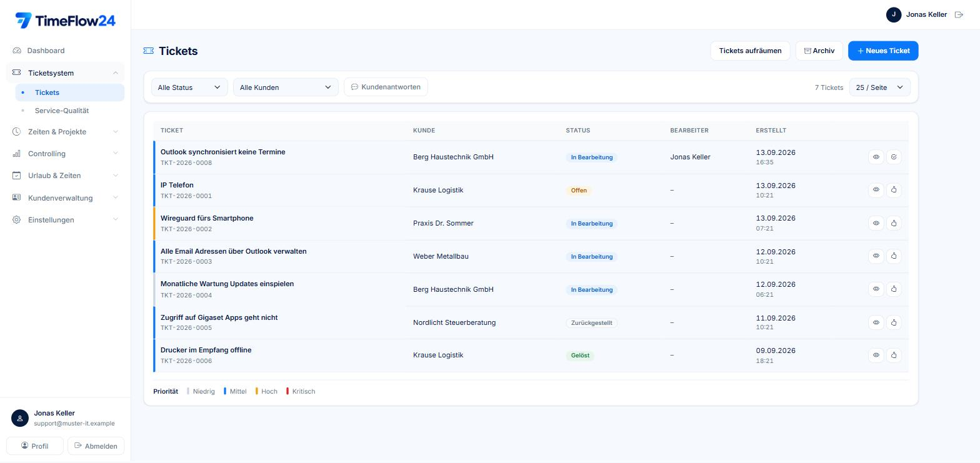The image size is (980, 463).
Task: Take over Gigaset Apps ticket with the hand icon
Action: coord(894,322)
